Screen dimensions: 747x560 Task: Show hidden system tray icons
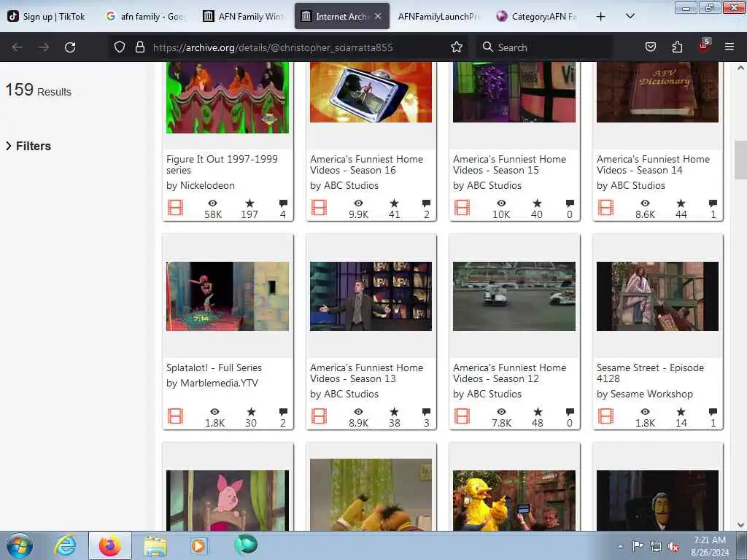click(x=620, y=547)
